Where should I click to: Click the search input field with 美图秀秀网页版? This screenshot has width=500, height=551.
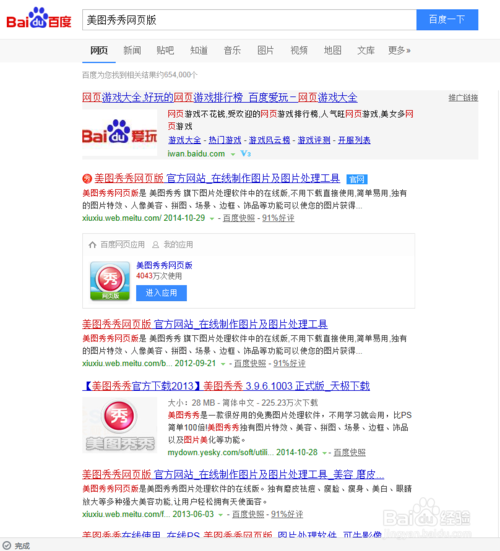point(249,20)
